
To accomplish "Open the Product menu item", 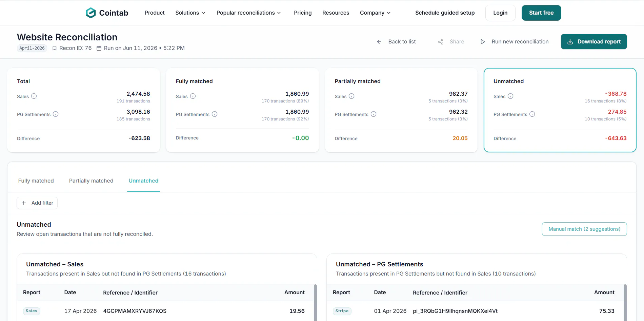I will click(155, 13).
